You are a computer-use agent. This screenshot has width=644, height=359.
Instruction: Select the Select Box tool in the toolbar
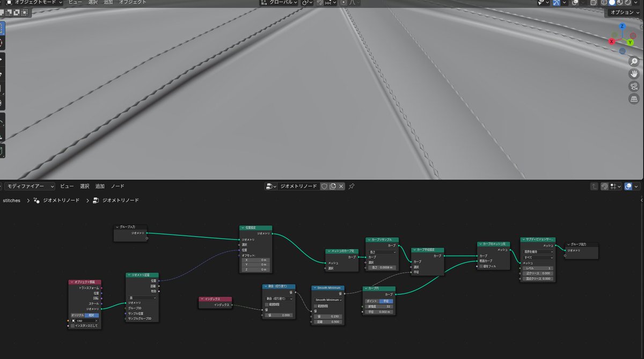click(x=2, y=28)
